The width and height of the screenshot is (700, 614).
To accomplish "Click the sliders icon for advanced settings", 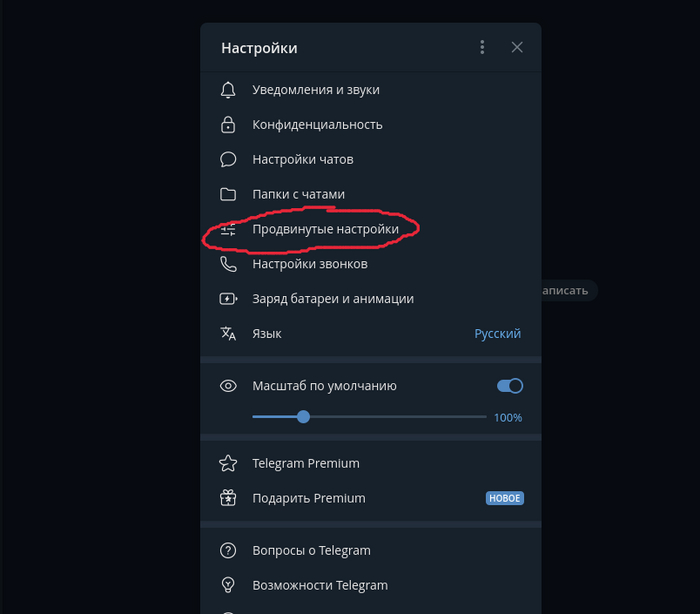I will click(228, 230).
